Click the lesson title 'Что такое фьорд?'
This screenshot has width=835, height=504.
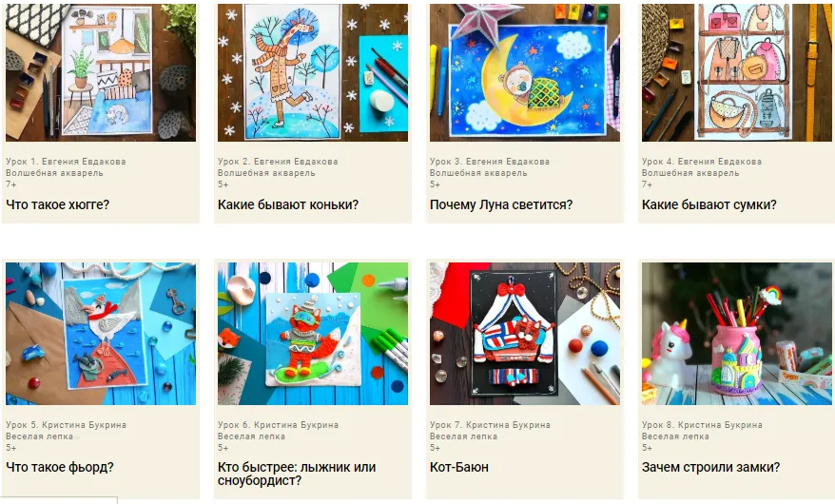point(60,467)
